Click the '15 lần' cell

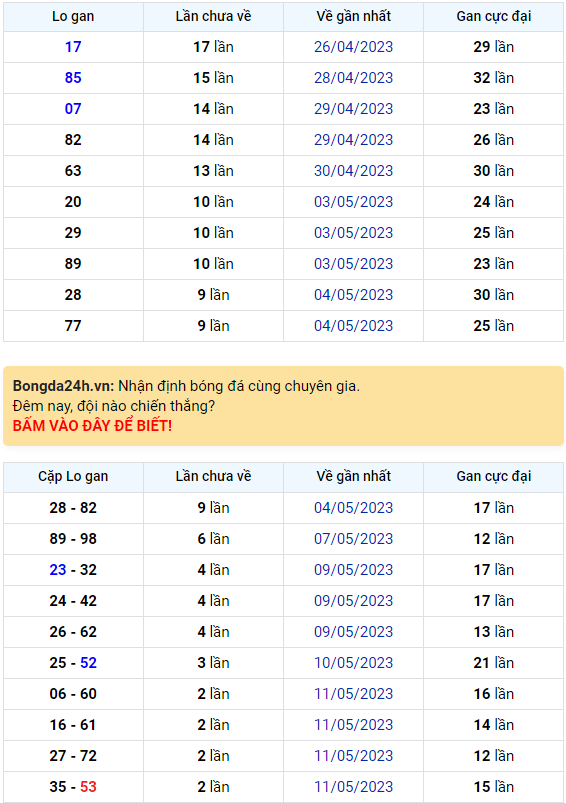click(213, 78)
